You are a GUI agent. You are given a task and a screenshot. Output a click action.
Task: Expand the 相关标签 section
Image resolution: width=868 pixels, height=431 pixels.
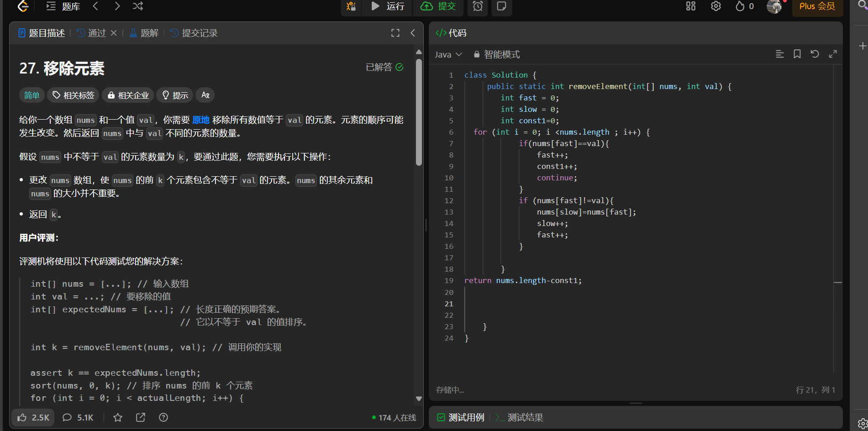coord(73,95)
